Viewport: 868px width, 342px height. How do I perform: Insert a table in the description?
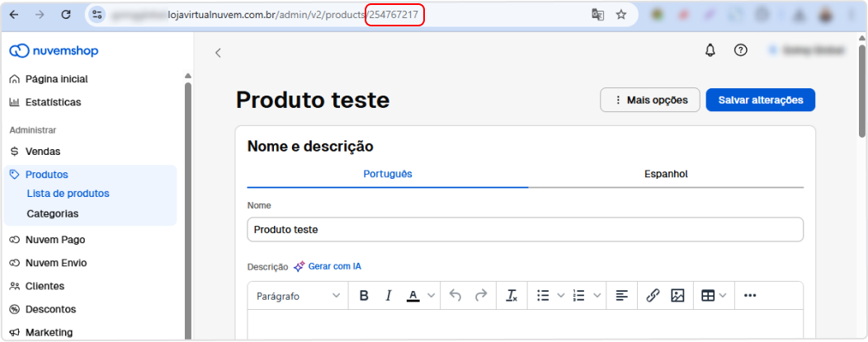tap(708, 296)
